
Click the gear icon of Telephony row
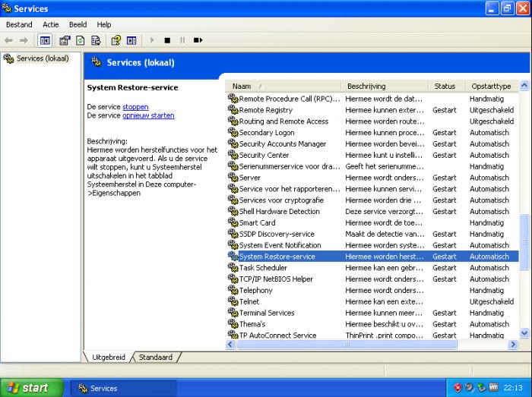(x=233, y=290)
